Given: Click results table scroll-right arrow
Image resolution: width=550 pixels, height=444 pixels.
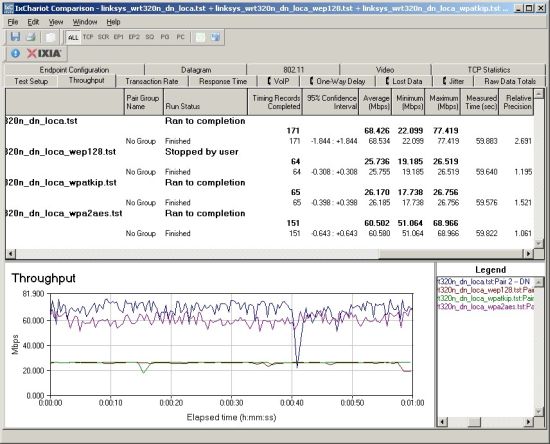Looking at the screenshot, I should click(528, 253).
